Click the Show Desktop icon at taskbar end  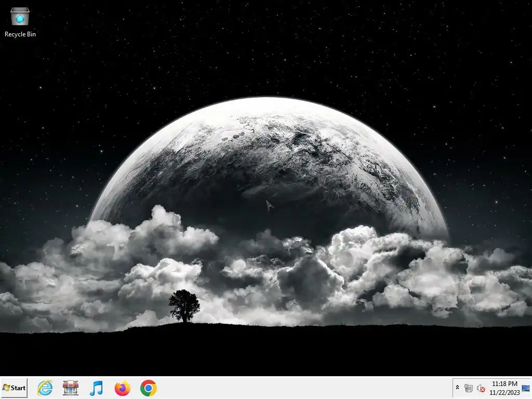526,388
